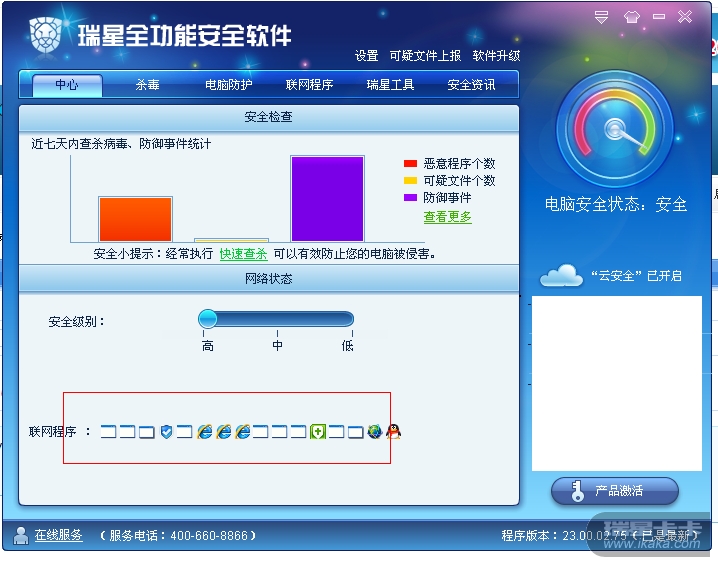Image resolution: width=718 pixels, height=563 pixels.
Task: Click the 电脑安全状态：安全 text
Action: click(616, 204)
